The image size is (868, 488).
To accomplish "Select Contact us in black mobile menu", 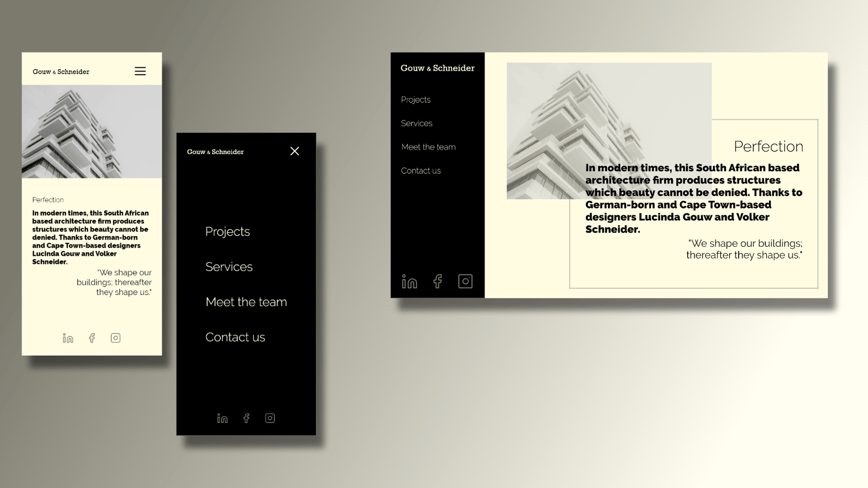I will click(235, 337).
